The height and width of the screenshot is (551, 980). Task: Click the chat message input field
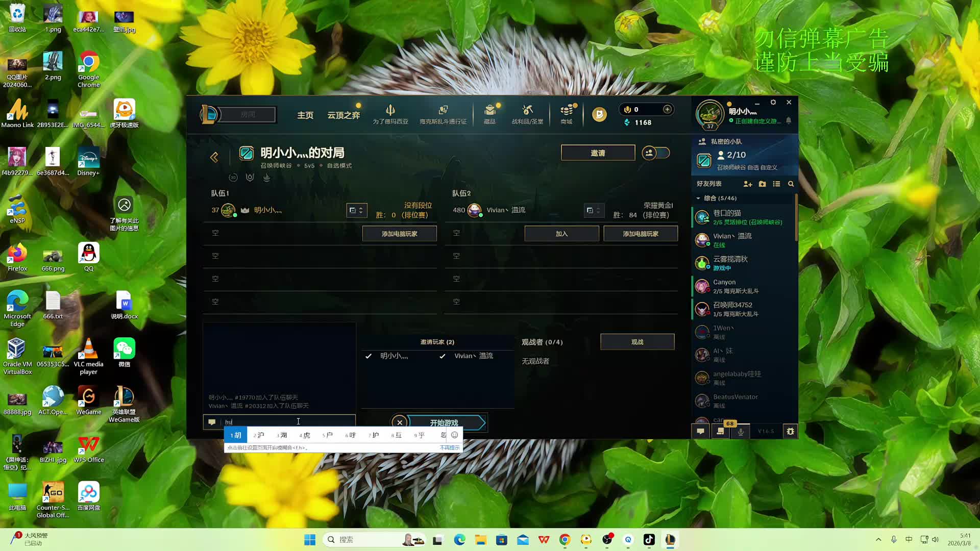pyautogui.click(x=286, y=421)
